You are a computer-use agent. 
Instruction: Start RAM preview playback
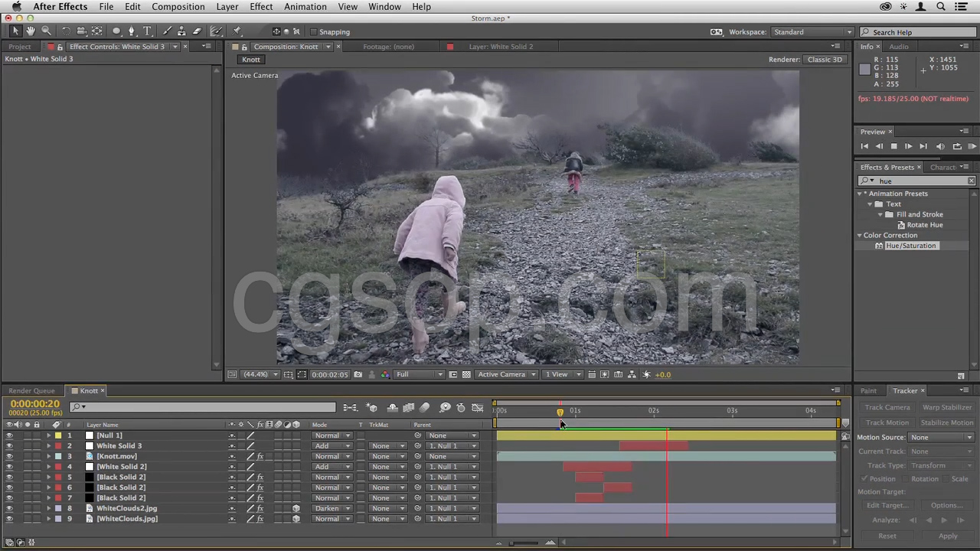tap(972, 146)
